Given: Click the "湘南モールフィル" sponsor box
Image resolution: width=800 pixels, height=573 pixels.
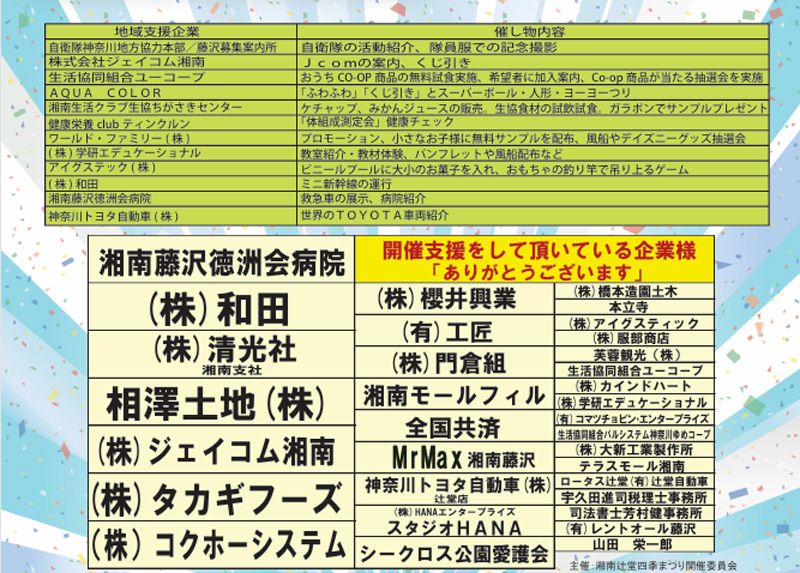Looking at the screenshot, I should point(454,394).
